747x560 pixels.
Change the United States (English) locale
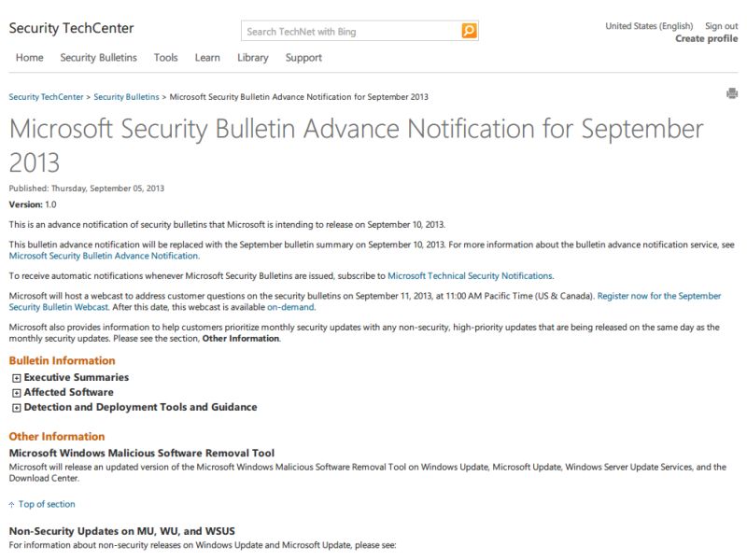(649, 26)
